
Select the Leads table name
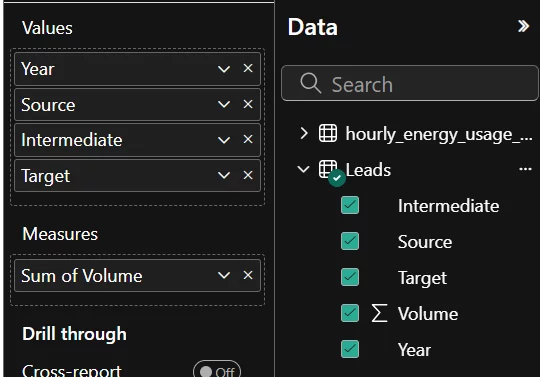(x=368, y=170)
